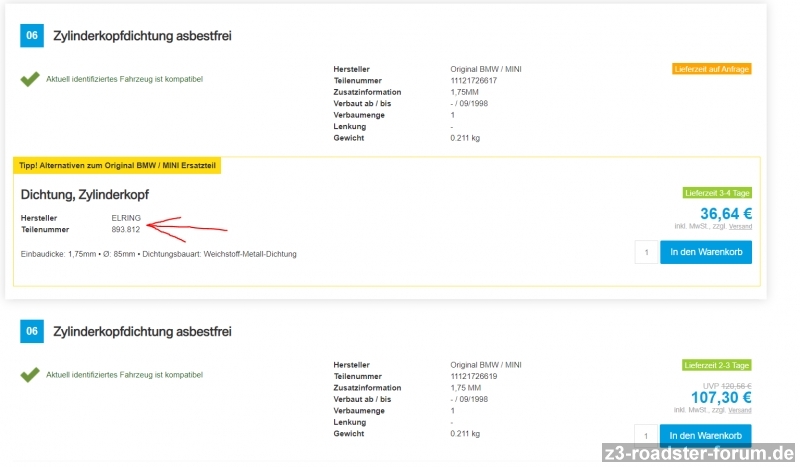Image resolution: width=800 pixels, height=467 pixels.
Task: Click the green compatibility checkmark for part 11121726619
Action: (x=30, y=375)
